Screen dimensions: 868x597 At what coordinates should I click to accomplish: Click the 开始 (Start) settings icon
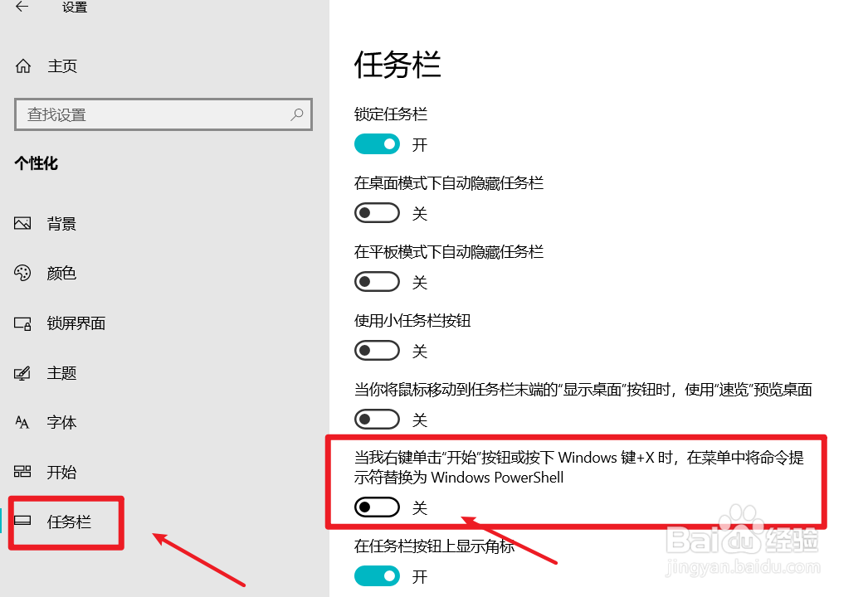[23, 472]
